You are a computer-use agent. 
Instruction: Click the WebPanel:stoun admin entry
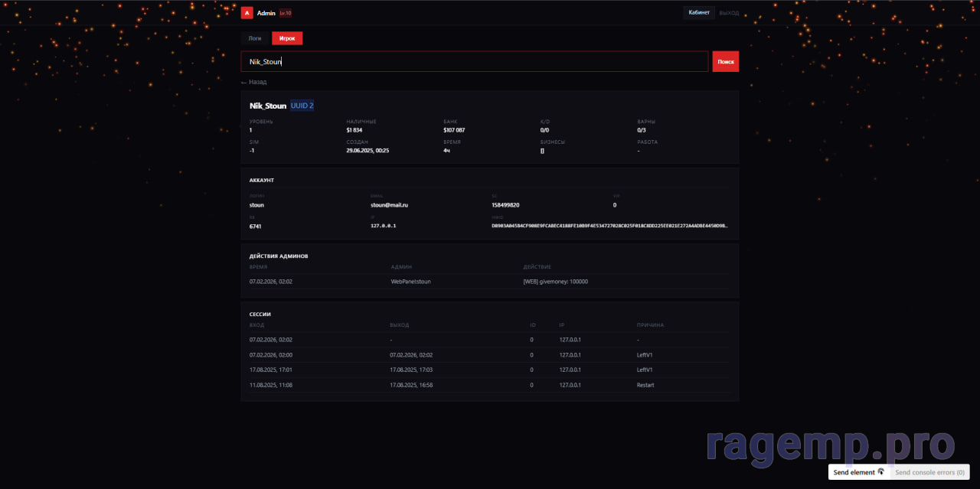pos(410,282)
